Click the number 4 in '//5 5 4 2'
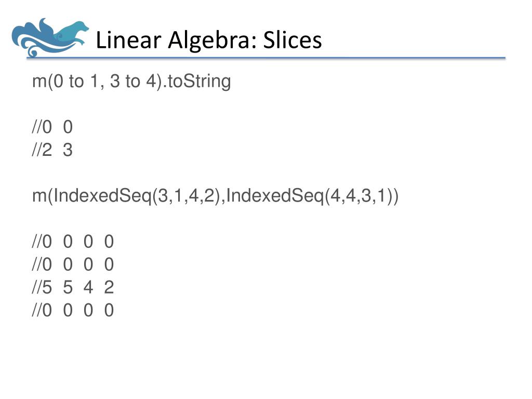 88,287
